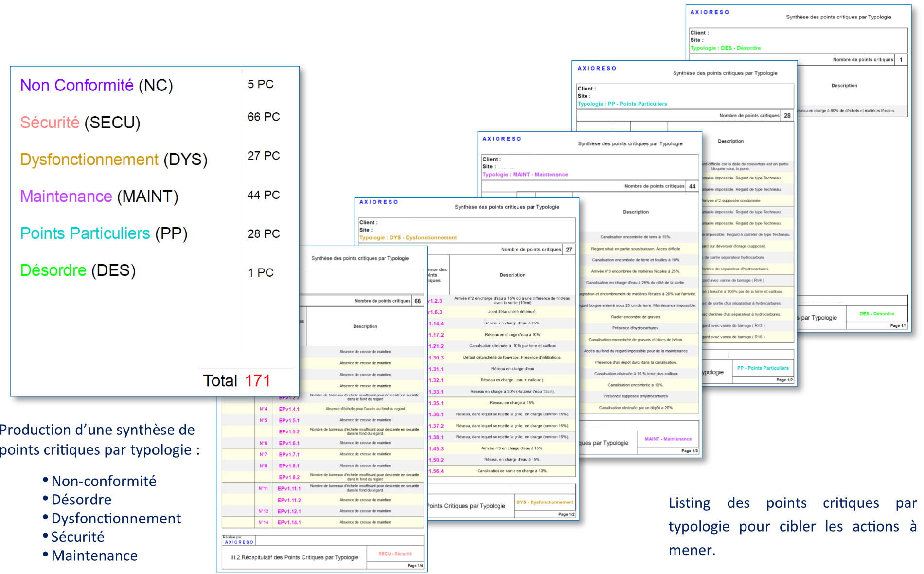The width and height of the screenshot is (924, 574).
Task: Click 'Typologie : DYS - Dysfonctionnement' header line
Action: 408,238
